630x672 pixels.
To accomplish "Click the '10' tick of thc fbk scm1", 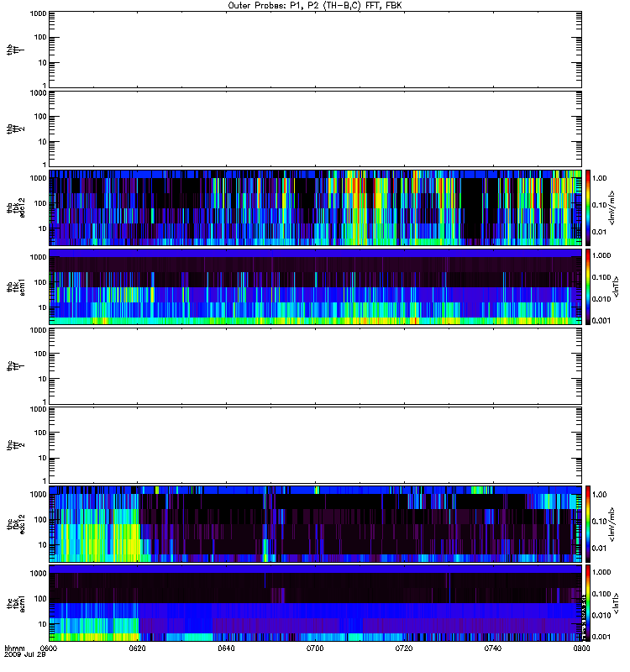I will (43, 624).
